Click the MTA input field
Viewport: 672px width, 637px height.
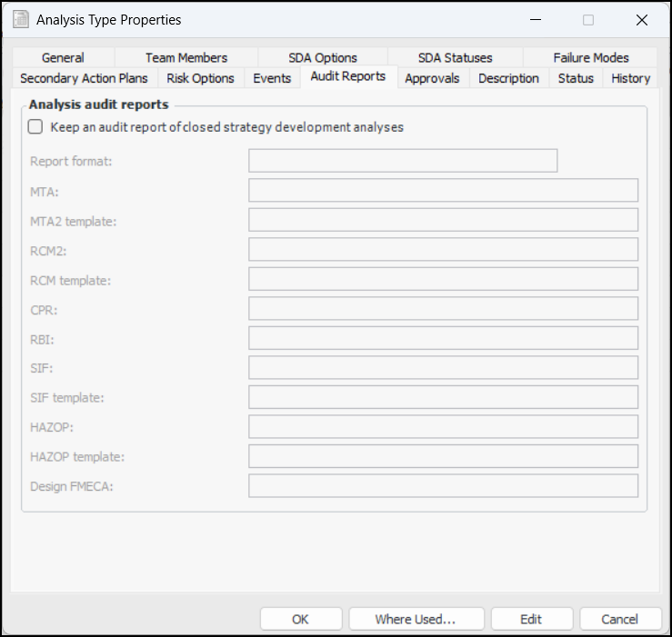[443, 190]
